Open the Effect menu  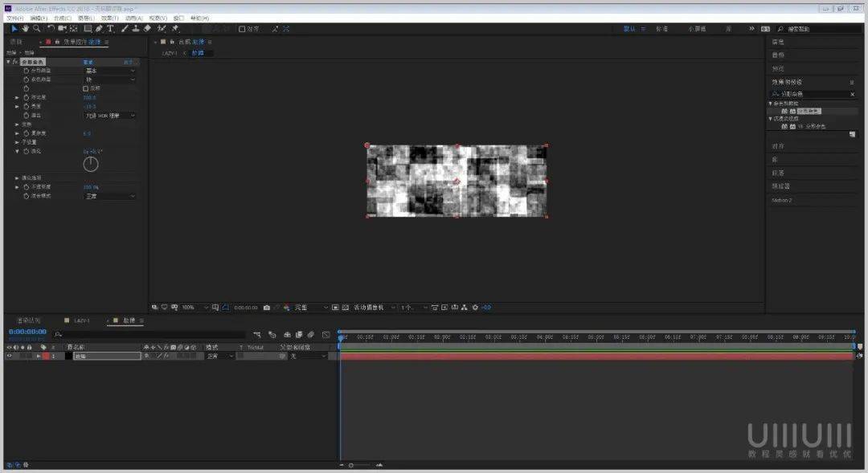click(109, 18)
